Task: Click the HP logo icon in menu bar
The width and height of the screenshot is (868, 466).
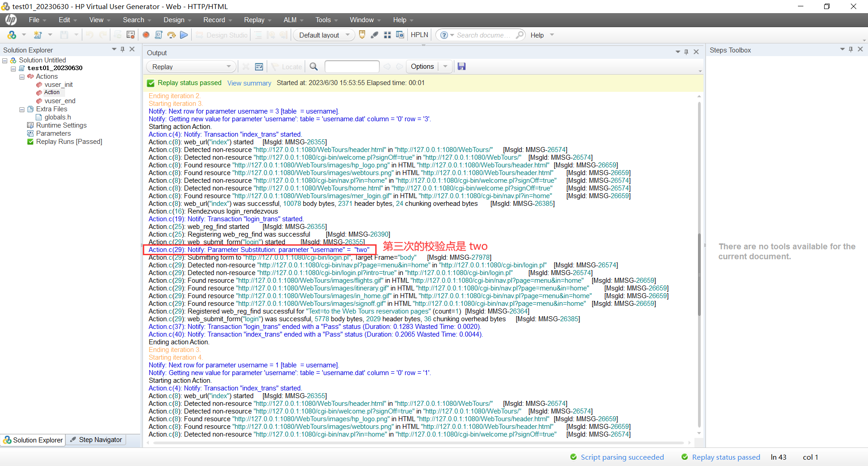Action: (11, 19)
